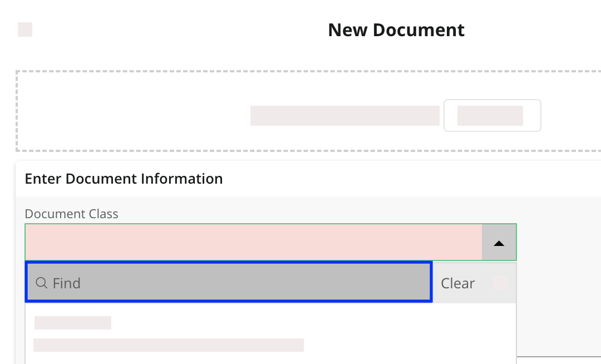Click the search magnifier icon in Find box
This screenshot has width=601, height=364.
pyautogui.click(x=41, y=283)
